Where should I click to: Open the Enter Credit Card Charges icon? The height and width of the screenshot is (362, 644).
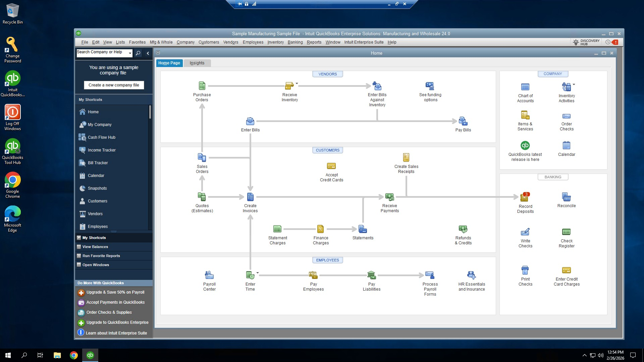tap(566, 270)
